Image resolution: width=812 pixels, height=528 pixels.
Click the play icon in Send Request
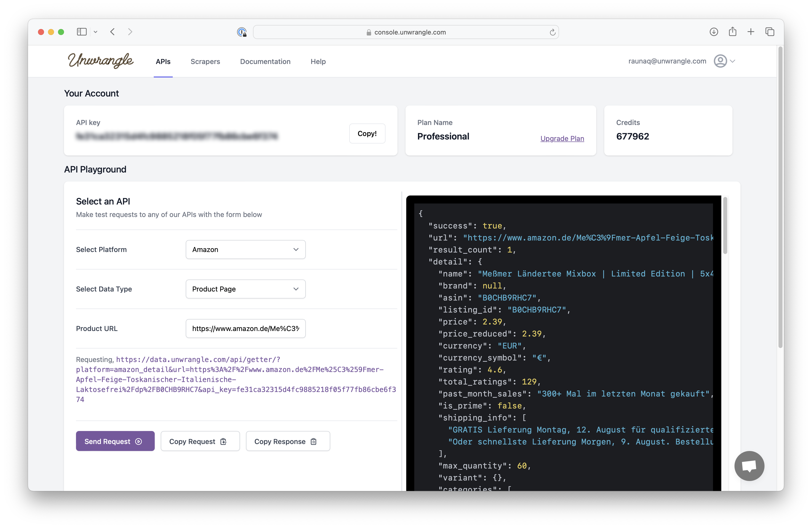pos(138,441)
